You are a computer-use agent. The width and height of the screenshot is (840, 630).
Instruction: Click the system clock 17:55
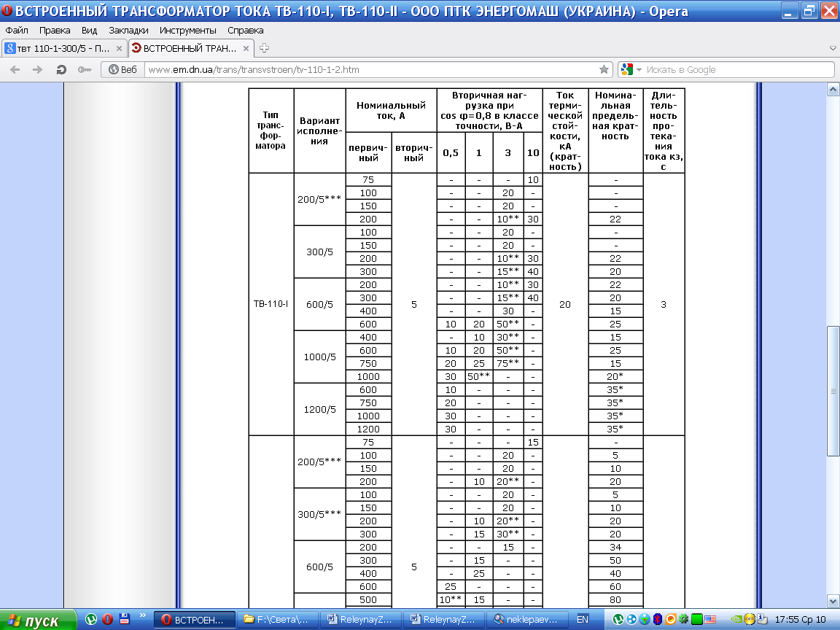click(x=801, y=620)
